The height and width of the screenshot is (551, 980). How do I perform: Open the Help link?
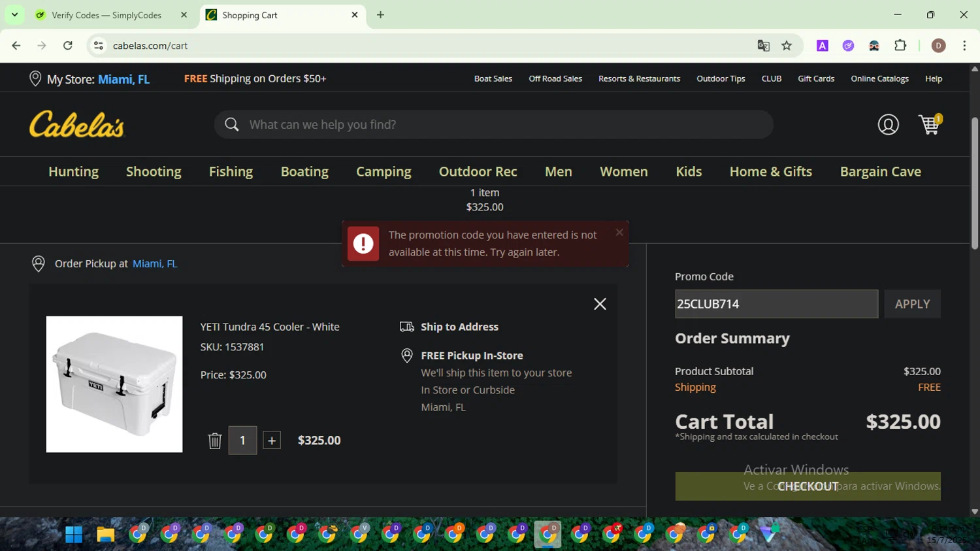934,78
